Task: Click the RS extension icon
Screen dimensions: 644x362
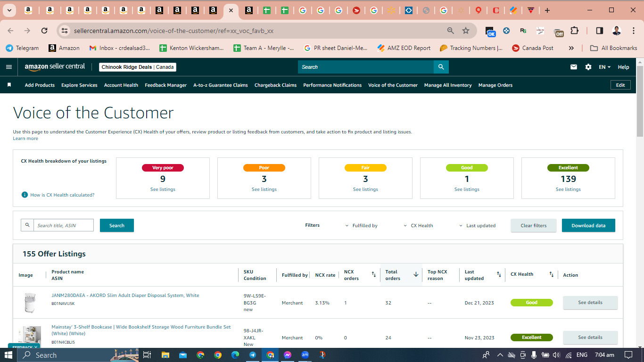Action: (523, 31)
